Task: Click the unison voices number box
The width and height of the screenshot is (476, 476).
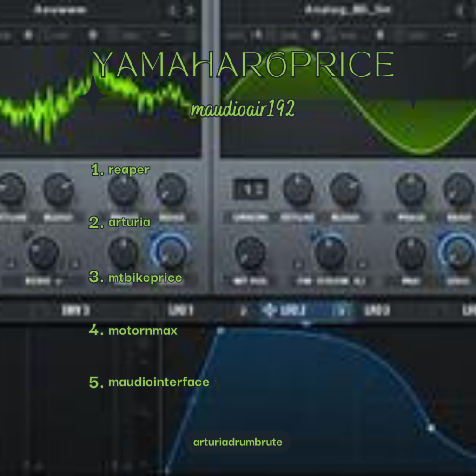Action: click(251, 189)
